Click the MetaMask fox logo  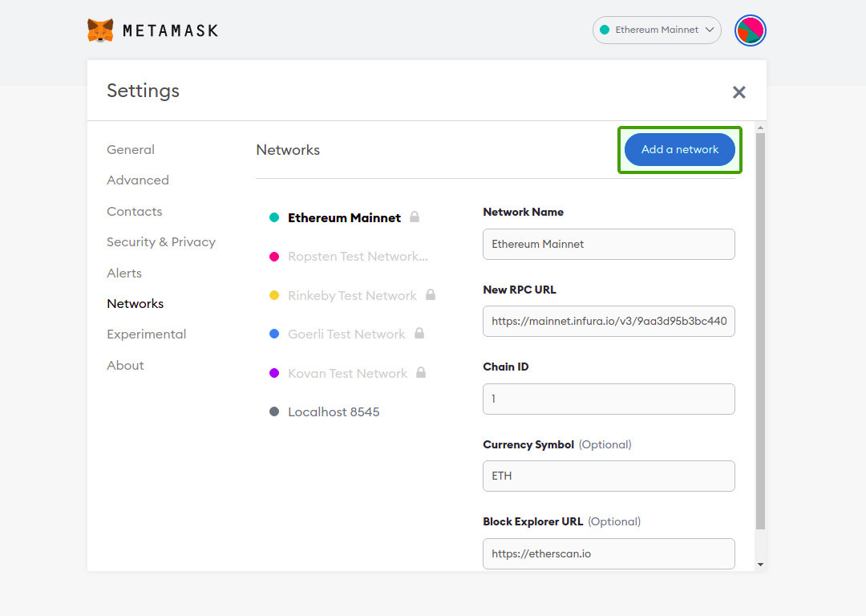click(x=100, y=30)
